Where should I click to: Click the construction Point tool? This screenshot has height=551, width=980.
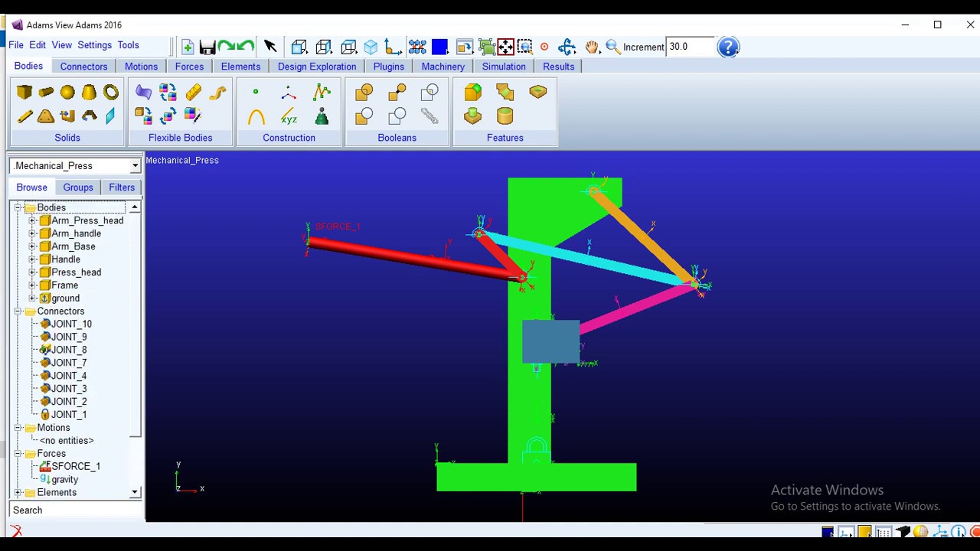click(256, 93)
